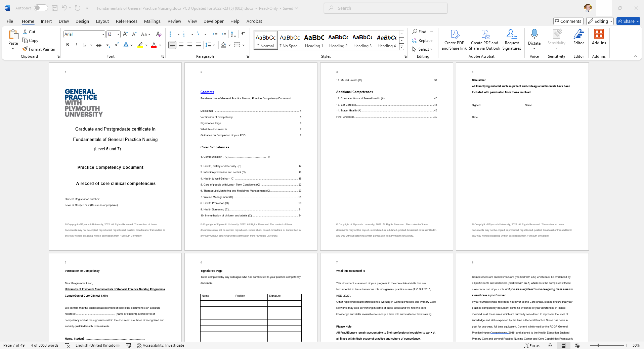Activate the Format Painter brush
Viewport: 644px width, 349px height.
click(39, 49)
